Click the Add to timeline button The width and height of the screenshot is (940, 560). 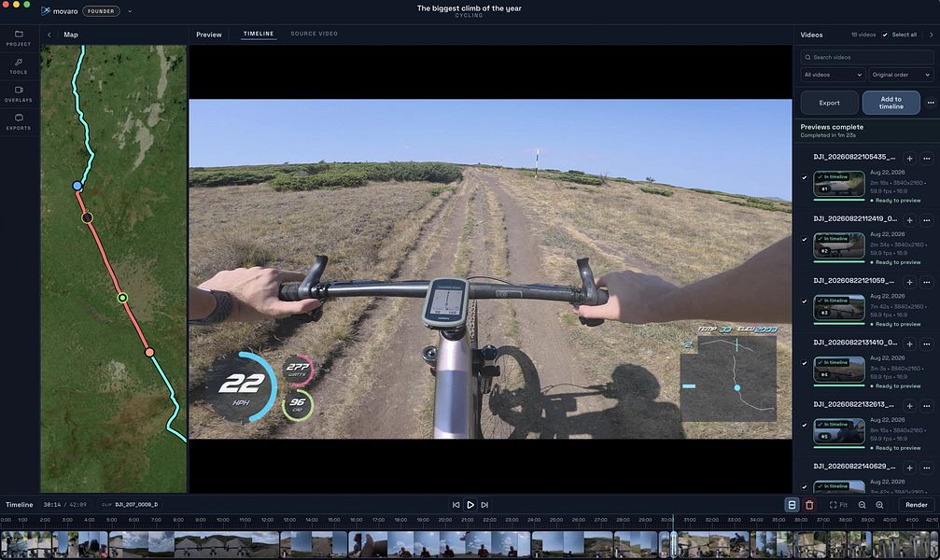pos(891,103)
